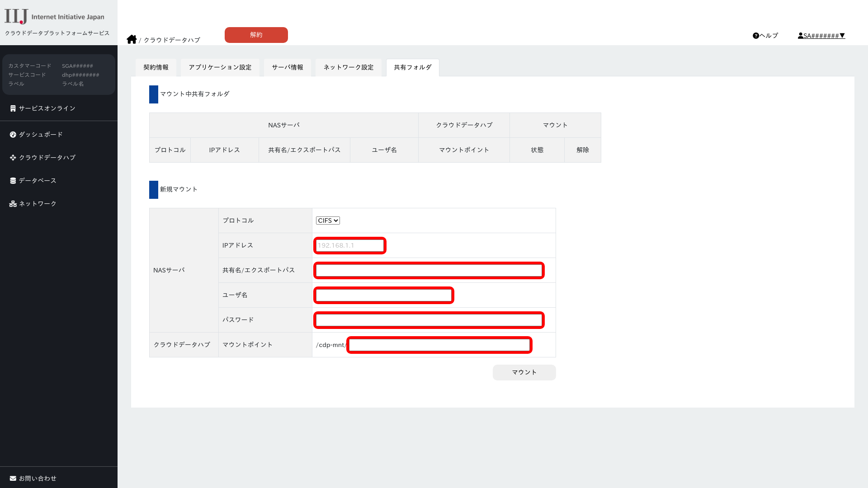Click the Service Online building icon
The image size is (868, 488).
coord(13,108)
